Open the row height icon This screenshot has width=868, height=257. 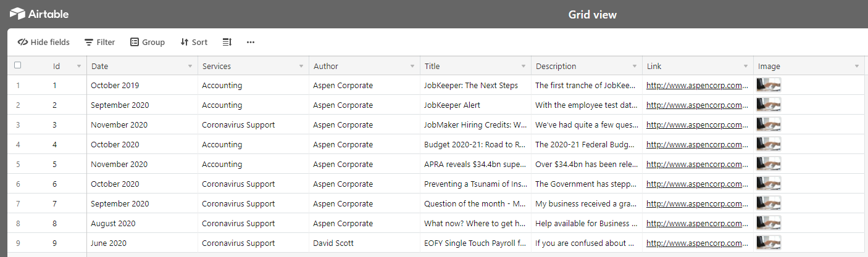pyautogui.click(x=227, y=42)
